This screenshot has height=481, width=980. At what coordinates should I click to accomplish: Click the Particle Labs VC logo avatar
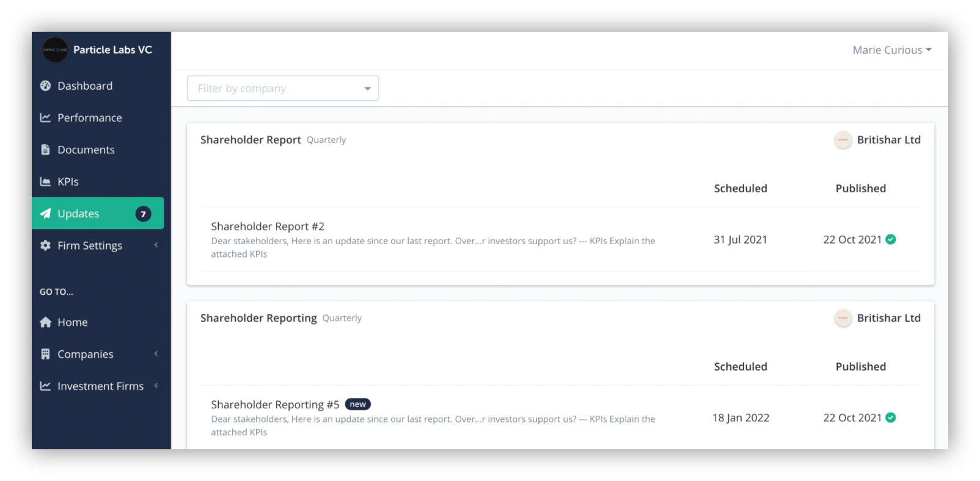(55, 50)
